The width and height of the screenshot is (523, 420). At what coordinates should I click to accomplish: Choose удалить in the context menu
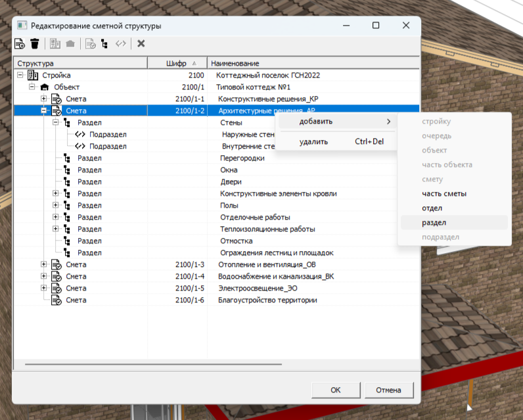(337, 141)
